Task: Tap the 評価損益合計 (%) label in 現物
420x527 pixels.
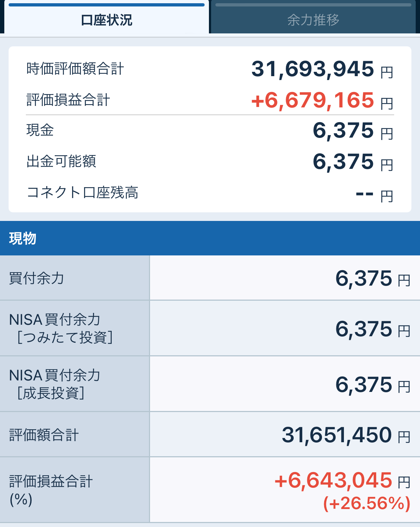Action: point(51,490)
